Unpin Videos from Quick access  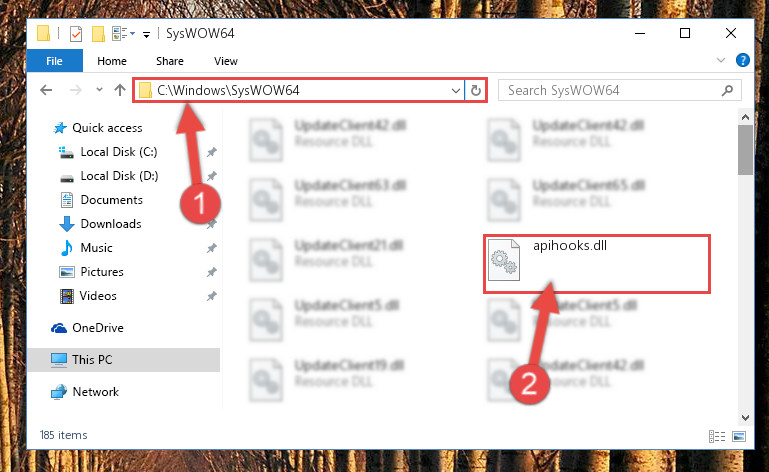(211, 296)
